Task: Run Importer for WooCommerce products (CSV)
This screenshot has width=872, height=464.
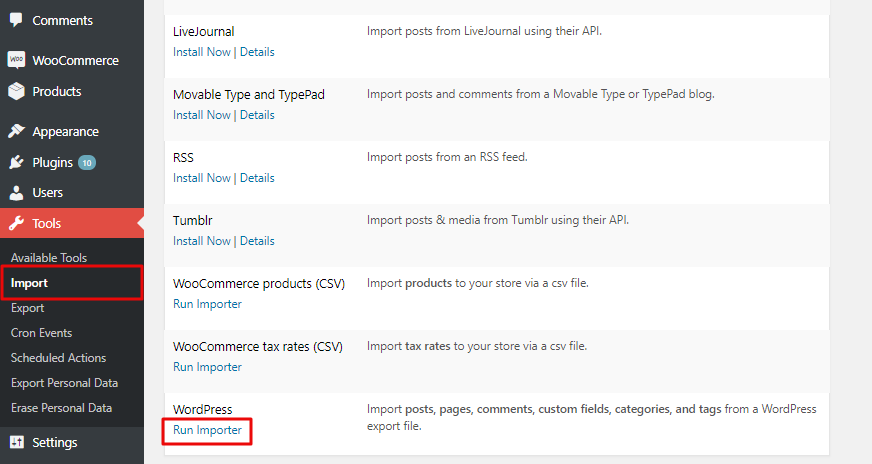Action: point(207,304)
